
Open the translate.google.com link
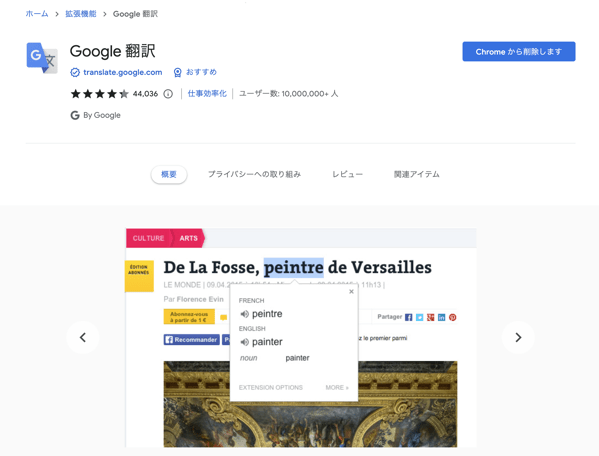pyautogui.click(x=123, y=72)
